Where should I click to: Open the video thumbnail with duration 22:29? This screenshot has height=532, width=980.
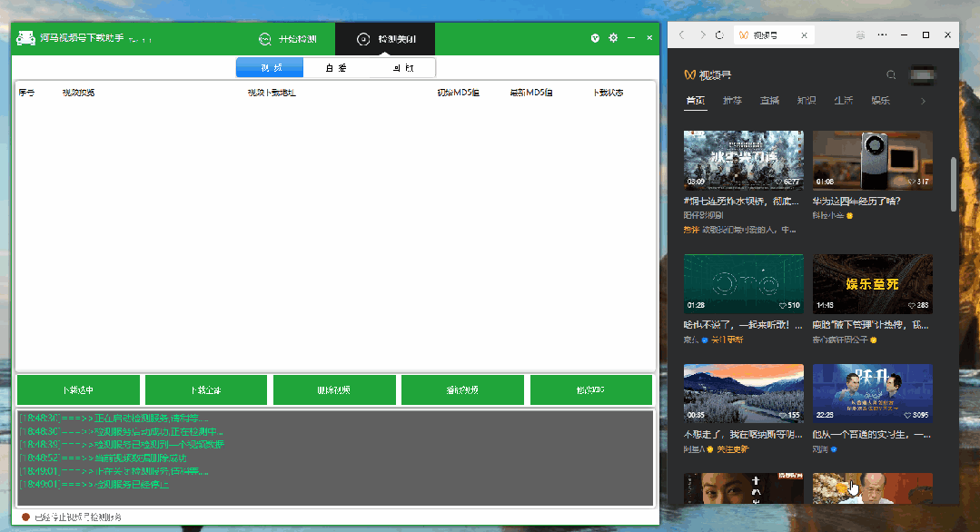click(873, 393)
